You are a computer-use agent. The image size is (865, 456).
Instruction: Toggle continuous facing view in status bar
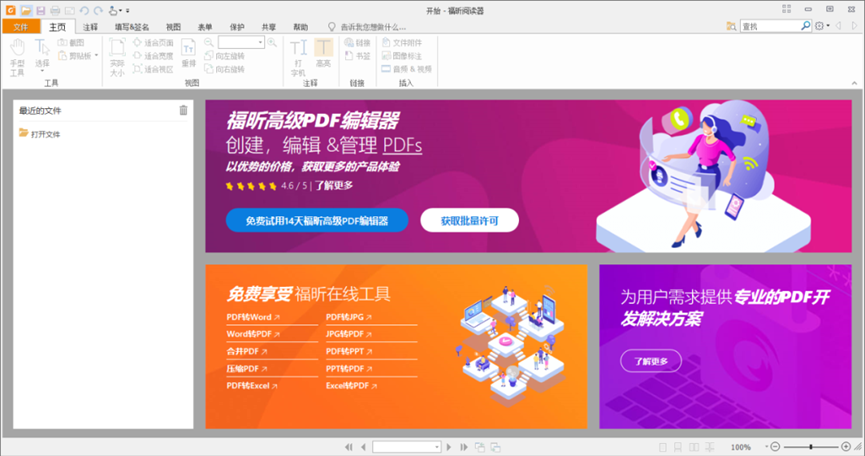coord(709,447)
